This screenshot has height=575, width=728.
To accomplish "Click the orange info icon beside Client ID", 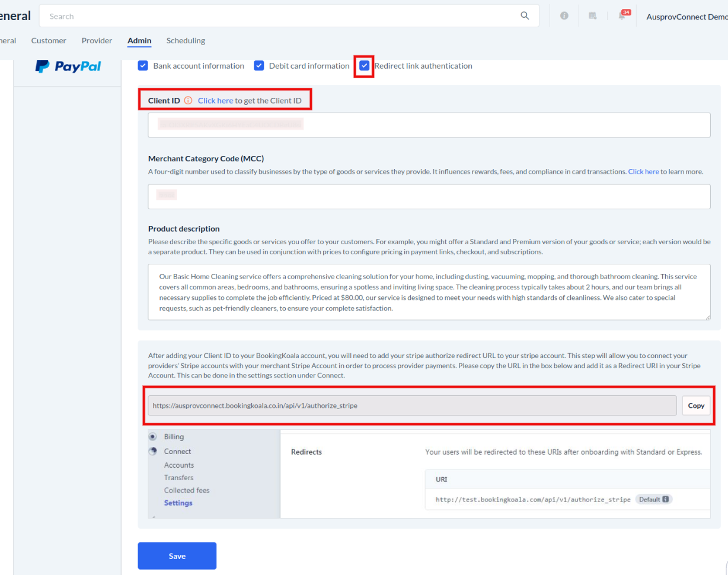I will pyautogui.click(x=188, y=101).
